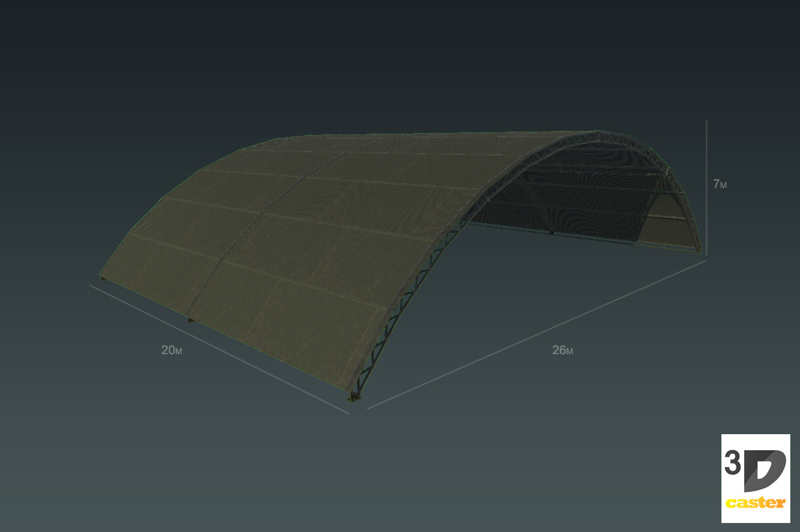Select the 20м width dimension label

tap(172, 350)
